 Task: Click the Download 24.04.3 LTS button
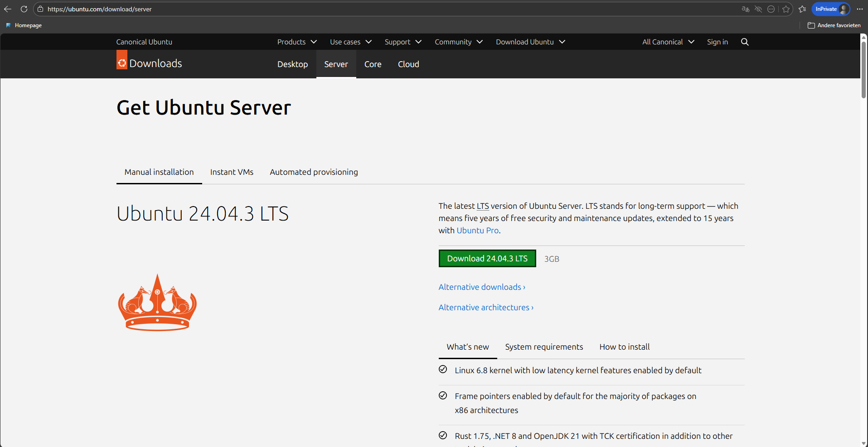pos(487,258)
